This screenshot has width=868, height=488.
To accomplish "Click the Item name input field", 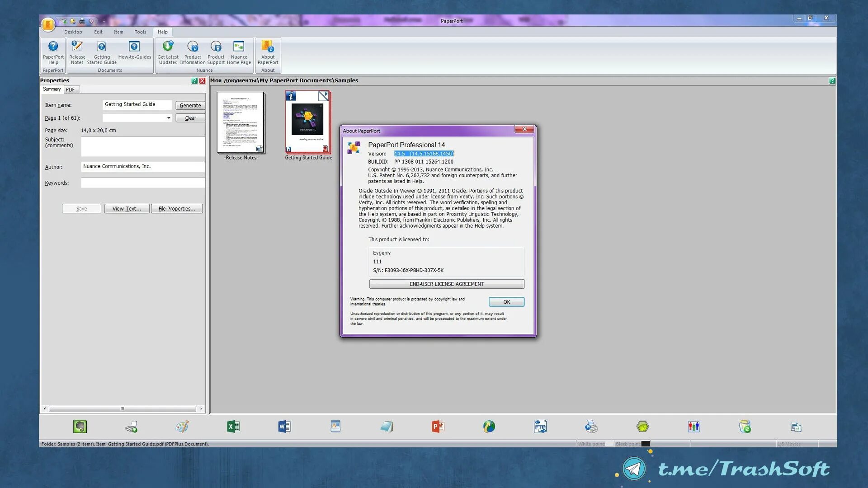I will 137,105.
